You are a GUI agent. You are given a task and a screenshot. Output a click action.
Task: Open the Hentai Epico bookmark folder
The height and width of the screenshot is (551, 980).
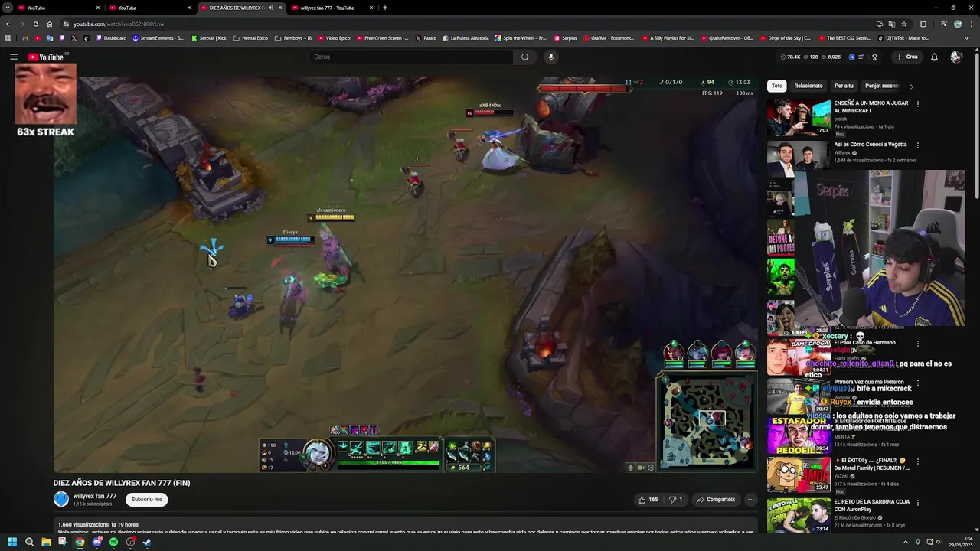pyautogui.click(x=250, y=37)
